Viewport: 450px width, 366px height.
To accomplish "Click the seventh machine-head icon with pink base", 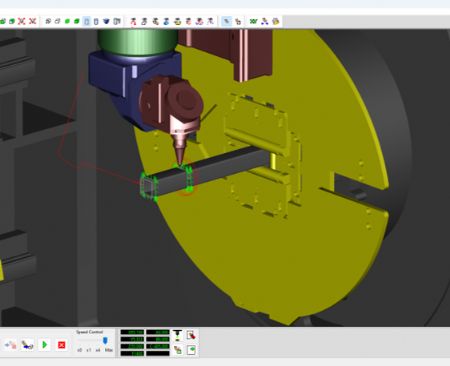I will [x=199, y=21].
